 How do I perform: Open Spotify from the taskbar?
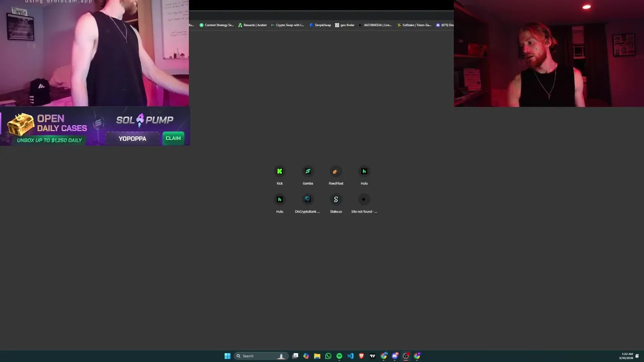click(x=339, y=356)
